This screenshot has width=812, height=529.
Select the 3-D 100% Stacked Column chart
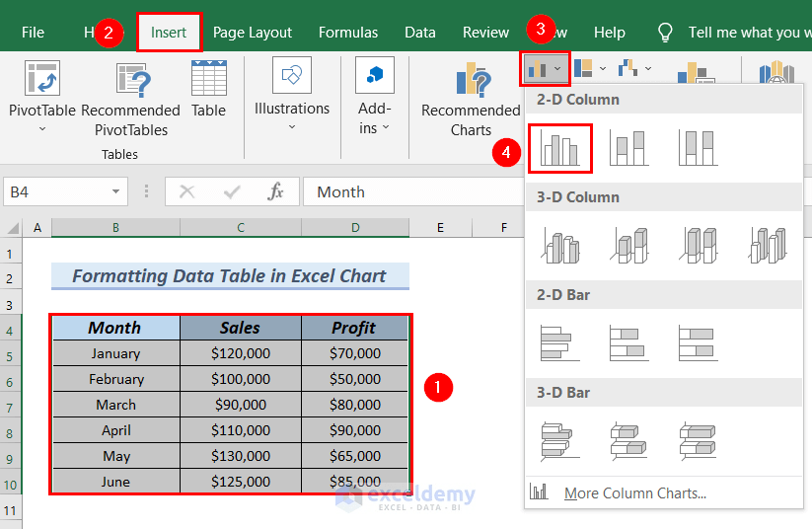point(699,246)
